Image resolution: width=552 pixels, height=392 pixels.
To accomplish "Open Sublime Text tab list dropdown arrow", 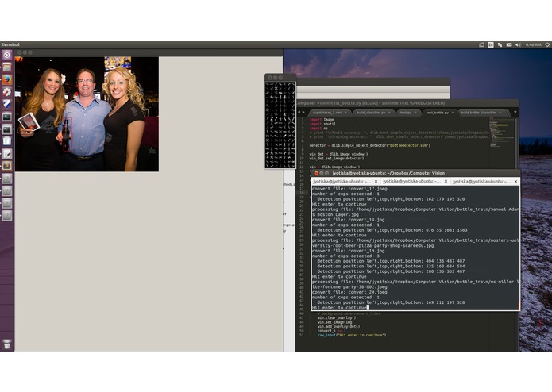I will point(515,113).
